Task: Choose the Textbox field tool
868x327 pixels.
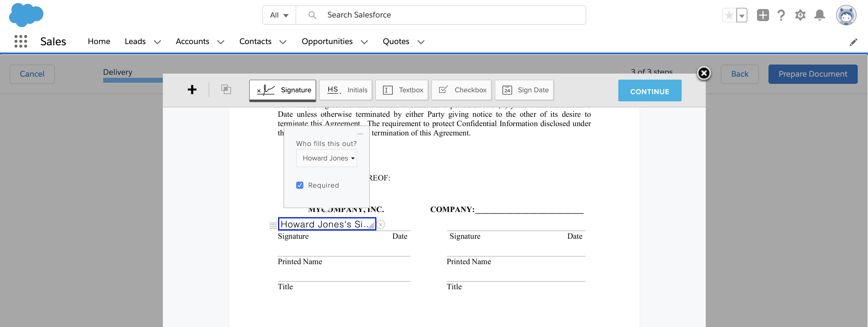Action: [401, 90]
